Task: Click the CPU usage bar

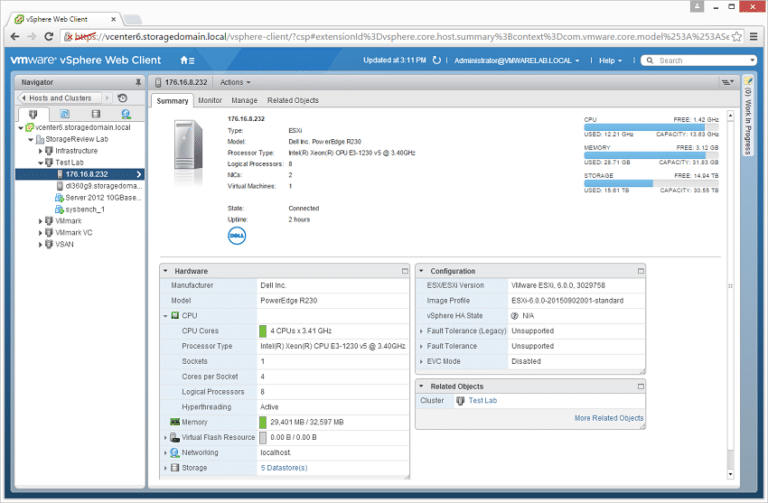Action: (x=651, y=127)
